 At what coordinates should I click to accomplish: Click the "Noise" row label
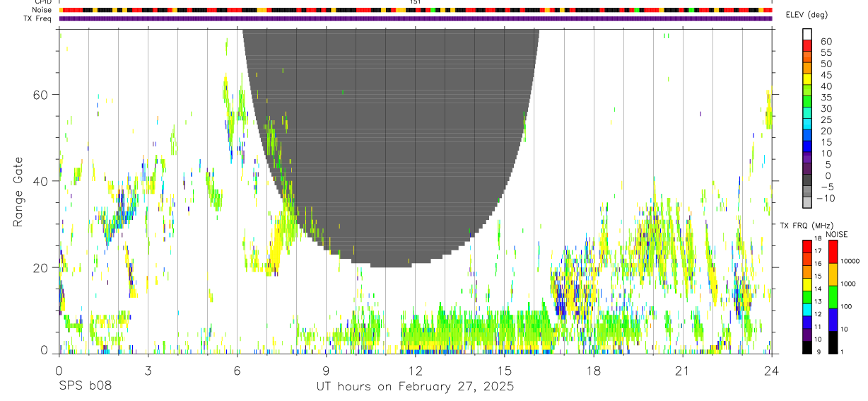pyautogui.click(x=42, y=11)
